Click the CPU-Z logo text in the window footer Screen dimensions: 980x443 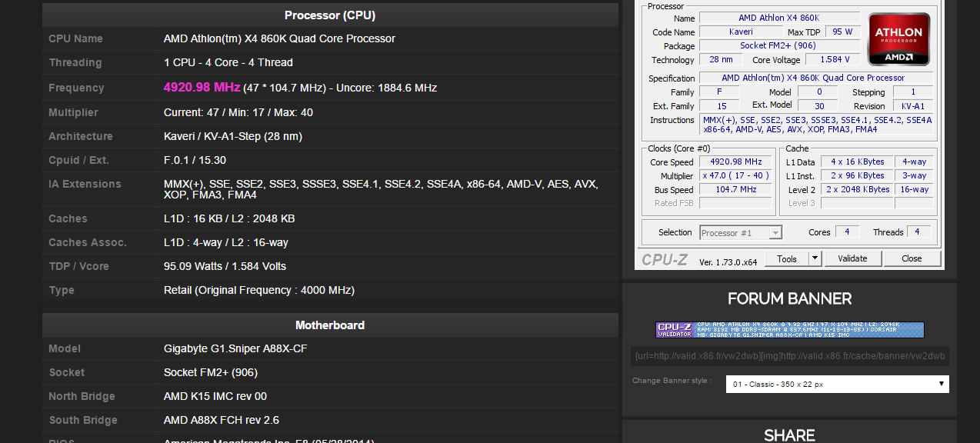click(665, 260)
